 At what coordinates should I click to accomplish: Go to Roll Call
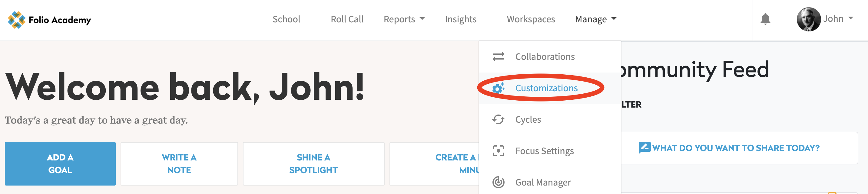tap(347, 19)
